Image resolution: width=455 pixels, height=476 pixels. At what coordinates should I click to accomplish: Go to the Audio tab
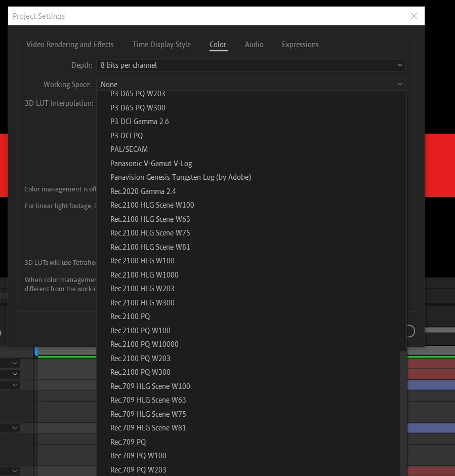254,45
